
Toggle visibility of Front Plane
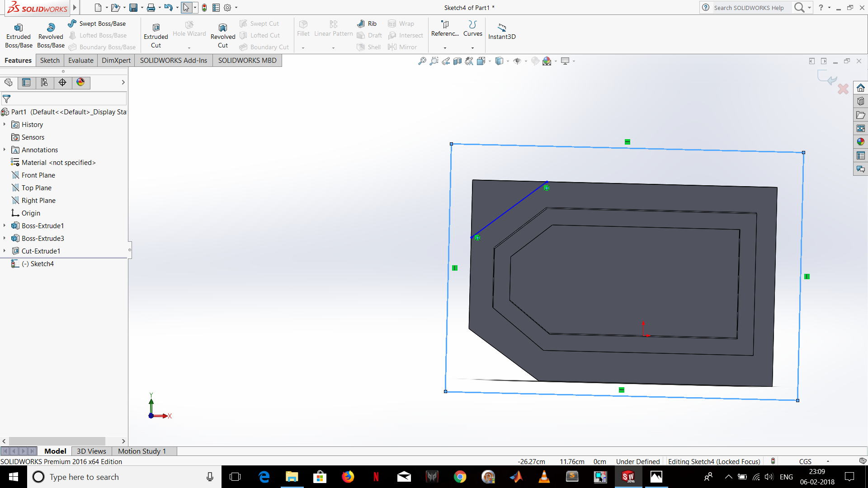(x=38, y=174)
